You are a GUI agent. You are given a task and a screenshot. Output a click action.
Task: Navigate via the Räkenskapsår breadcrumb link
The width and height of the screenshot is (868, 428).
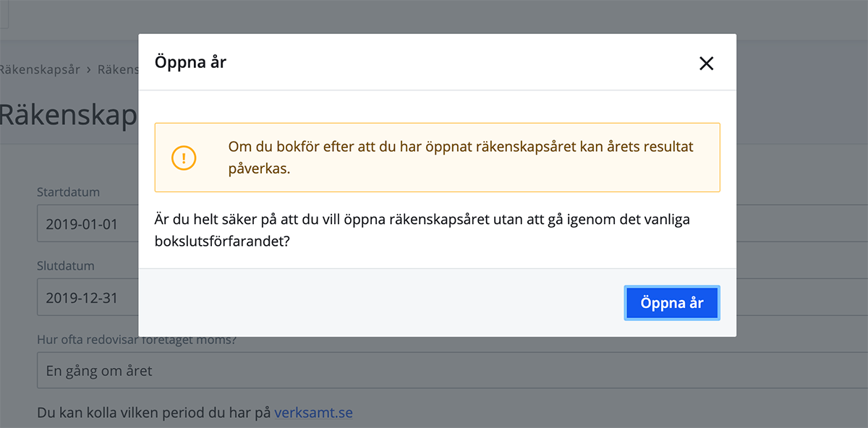(x=40, y=69)
